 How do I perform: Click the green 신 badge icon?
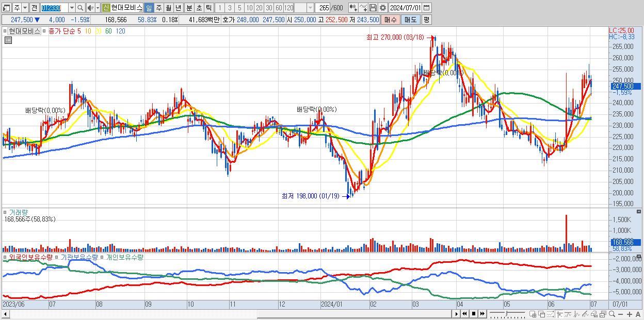pyautogui.click(x=106, y=8)
